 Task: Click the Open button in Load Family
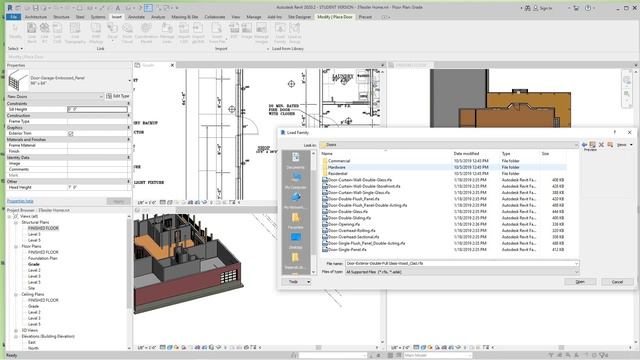pos(580,282)
